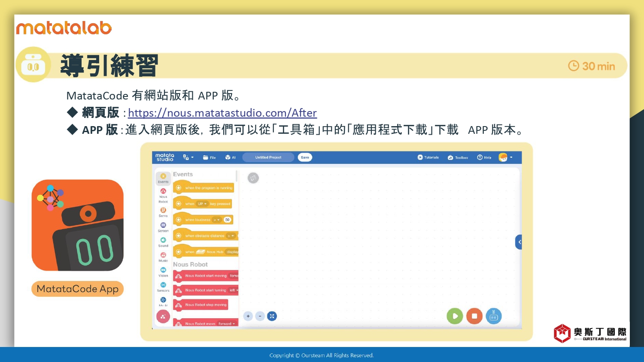Open the Tutorials menu
The height and width of the screenshot is (362, 644).
428,157
